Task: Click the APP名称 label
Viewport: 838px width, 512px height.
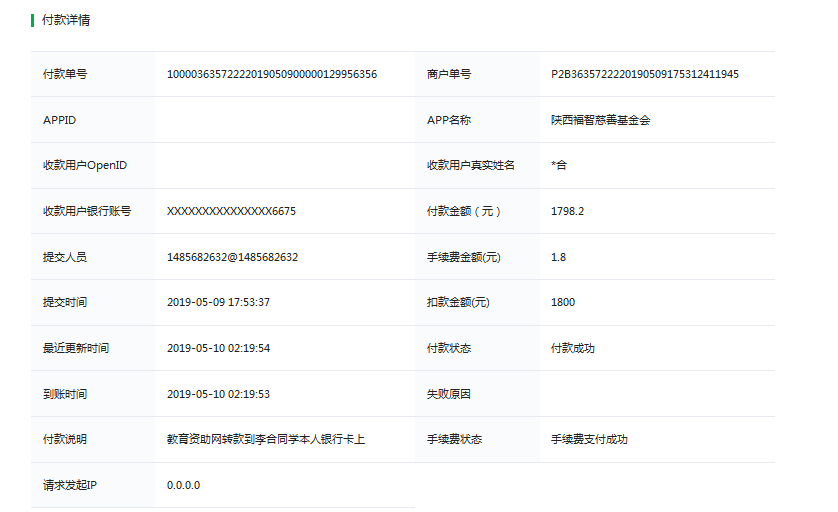Action: (449, 120)
